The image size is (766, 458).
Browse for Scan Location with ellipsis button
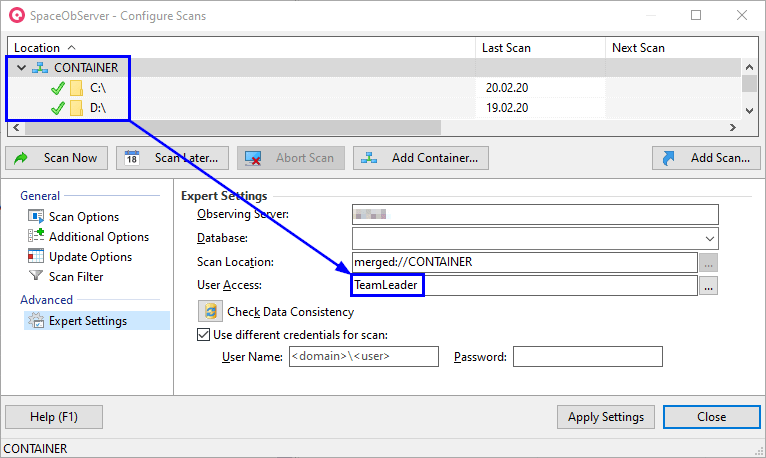pos(708,262)
